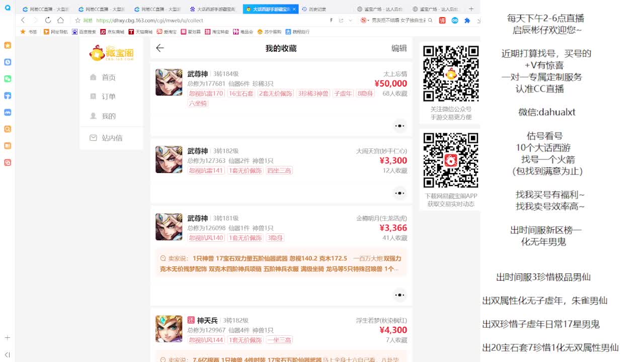The height and width of the screenshot is (362, 644).
Task: Bookmark the page with the star icon
Action: click(x=77, y=21)
